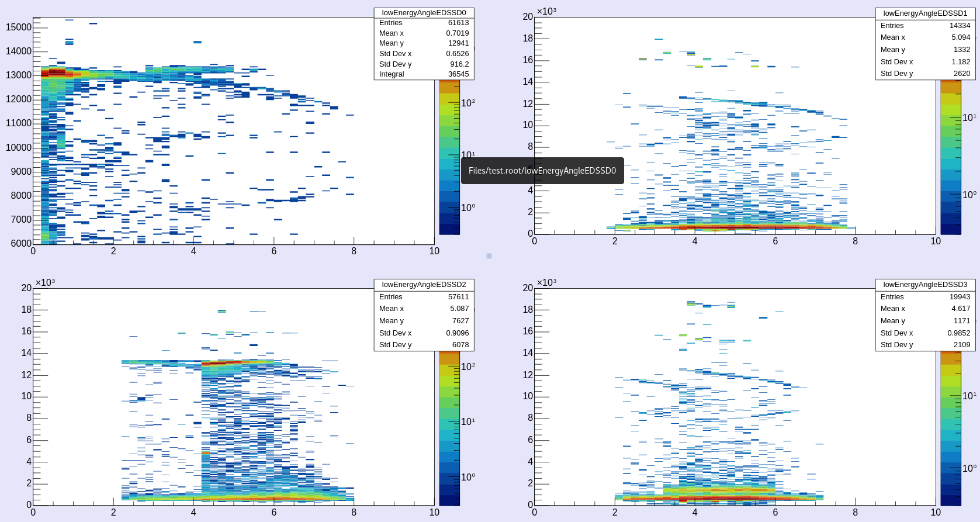The height and width of the screenshot is (522, 980).
Task: Click the 15000 y-axis label
Action: click(19, 27)
